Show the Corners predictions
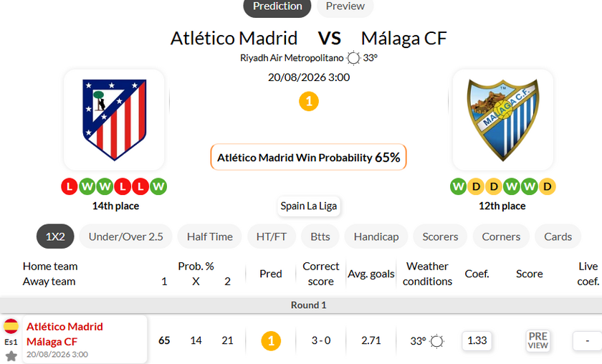 click(501, 236)
